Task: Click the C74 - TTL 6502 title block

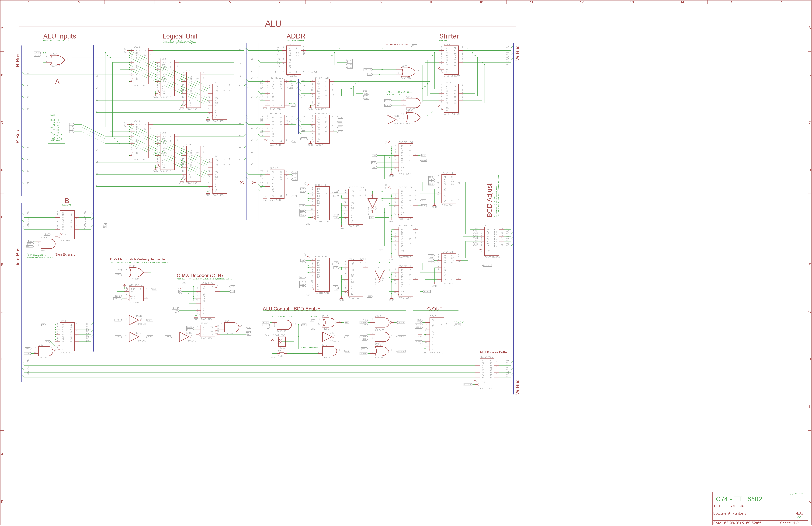Action: (739, 499)
